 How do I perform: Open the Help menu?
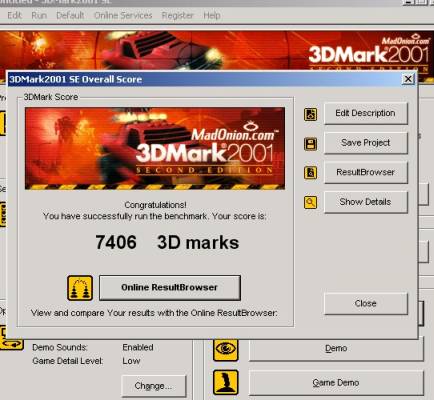click(x=212, y=15)
